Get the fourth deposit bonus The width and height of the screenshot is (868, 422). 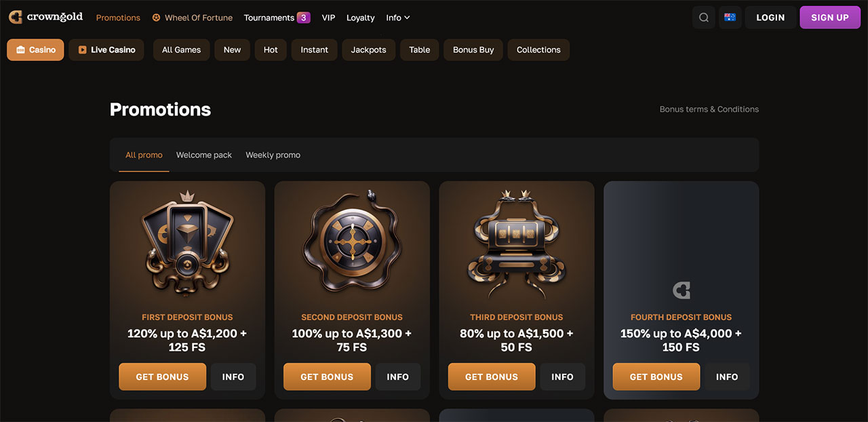coord(656,377)
